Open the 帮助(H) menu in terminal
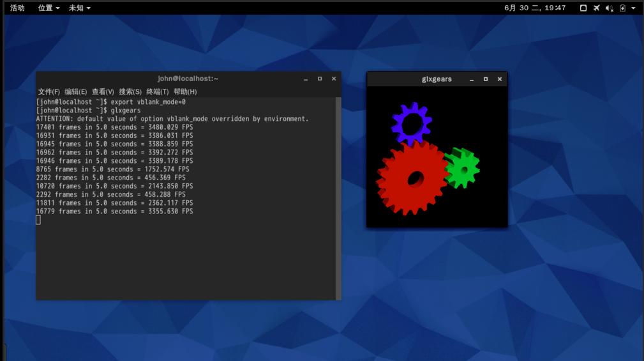Screen dimensions: 644x361 [x=185, y=92]
